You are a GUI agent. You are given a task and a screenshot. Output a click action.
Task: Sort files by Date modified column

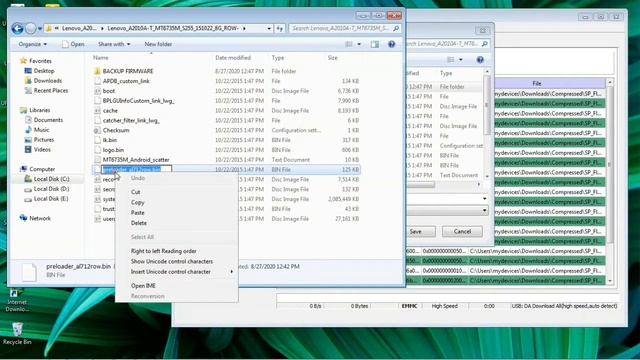(x=233, y=58)
